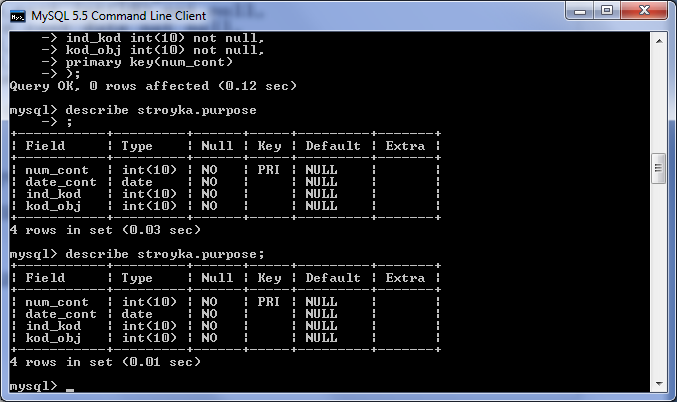The height and width of the screenshot is (402, 677).
Task: Click the title text MySQL 5.5 Command Line Client
Action: (119, 16)
